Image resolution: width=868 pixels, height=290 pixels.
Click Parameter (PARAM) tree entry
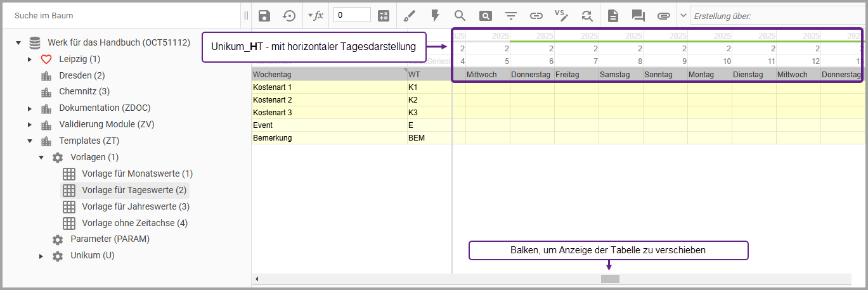(x=110, y=239)
